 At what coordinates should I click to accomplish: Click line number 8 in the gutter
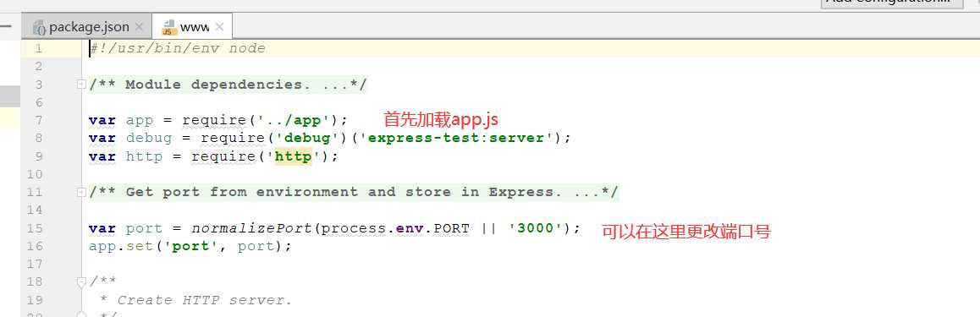pos(39,138)
